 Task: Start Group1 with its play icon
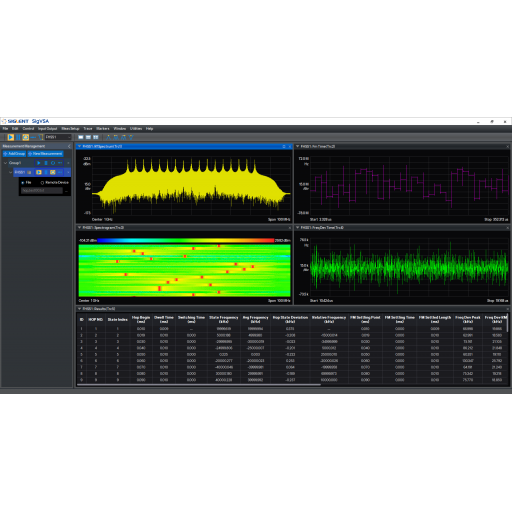coord(39,163)
